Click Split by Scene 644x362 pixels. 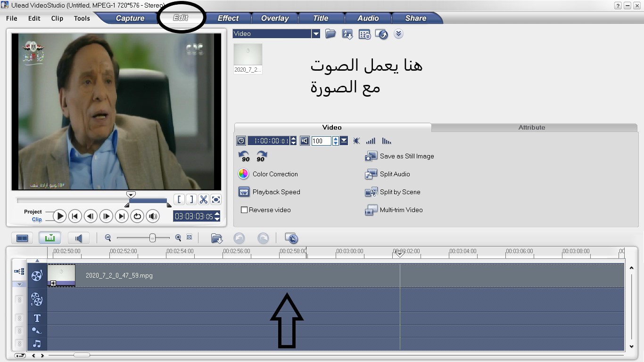click(372, 192)
